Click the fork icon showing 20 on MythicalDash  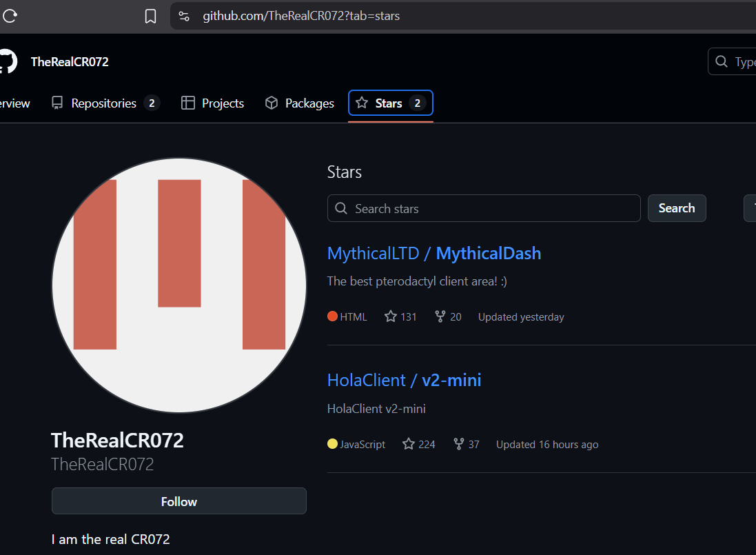439,316
